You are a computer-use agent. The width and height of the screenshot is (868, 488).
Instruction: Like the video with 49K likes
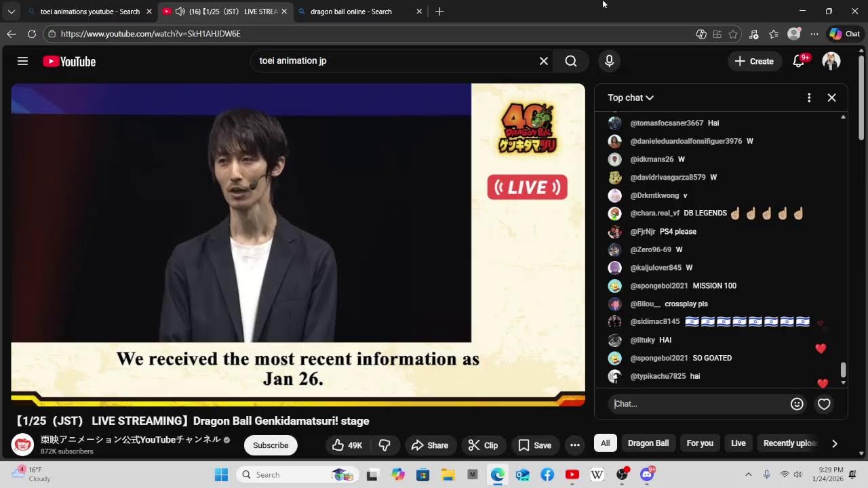[x=347, y=445]
